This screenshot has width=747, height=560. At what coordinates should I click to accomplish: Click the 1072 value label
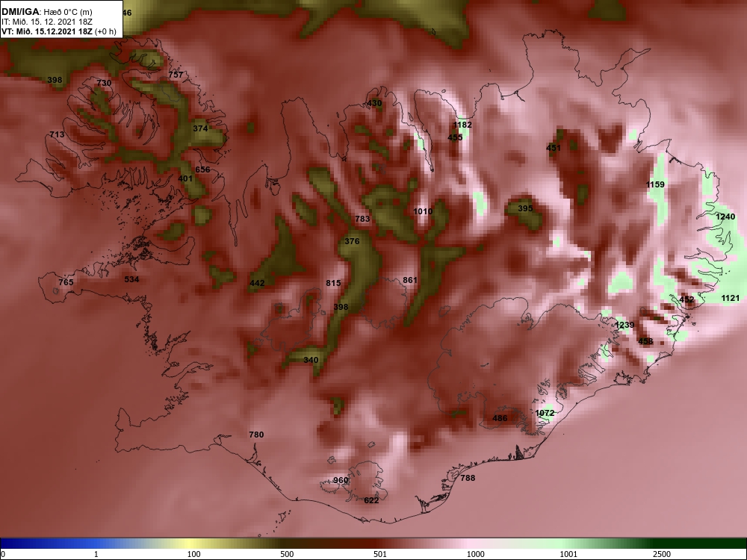[x=545, y=413]
